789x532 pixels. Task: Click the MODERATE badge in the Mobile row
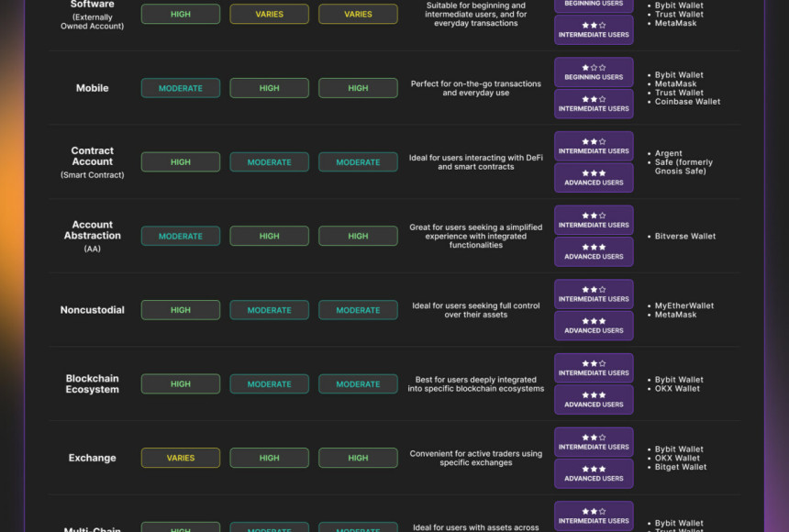pyautogui.click(x=181, y=88)
